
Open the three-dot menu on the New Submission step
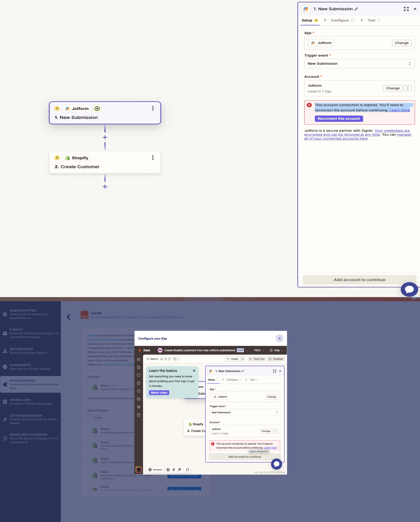click(153, 108)
